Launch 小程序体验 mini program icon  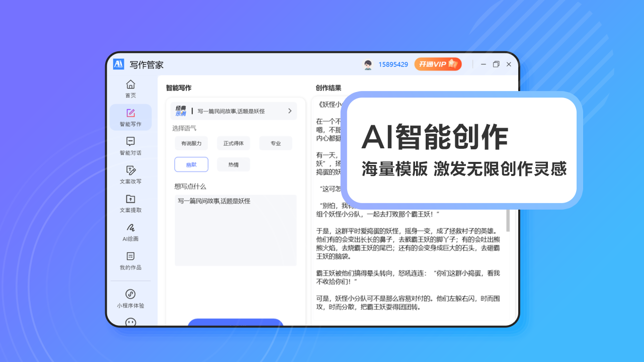tap(130, 294)
